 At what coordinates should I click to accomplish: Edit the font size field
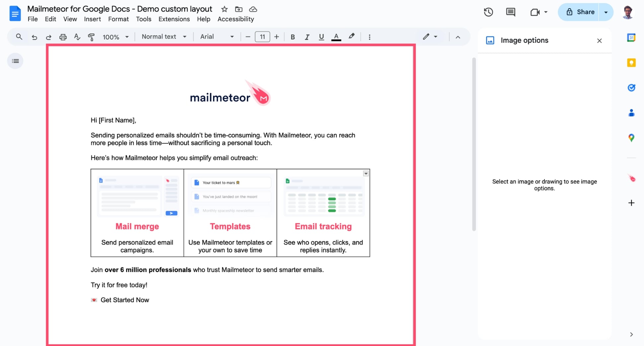[262, 37]
